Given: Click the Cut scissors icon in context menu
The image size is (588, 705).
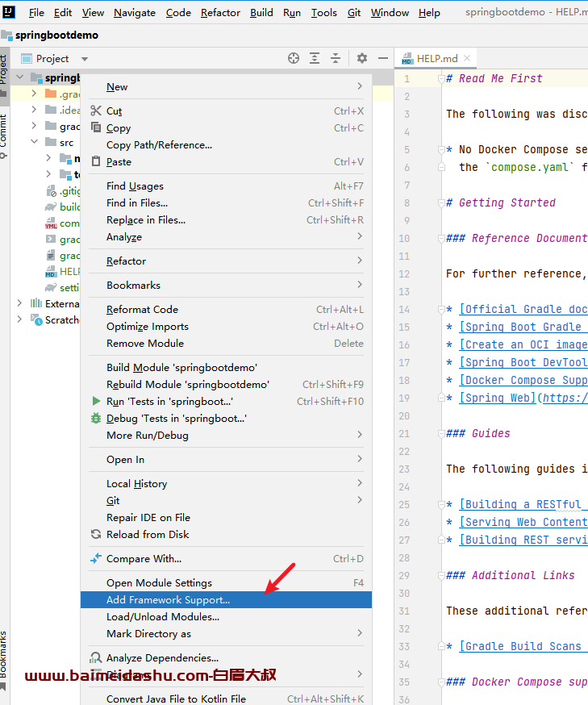Looking at the screenshot, I should click(x=96, y=111).
